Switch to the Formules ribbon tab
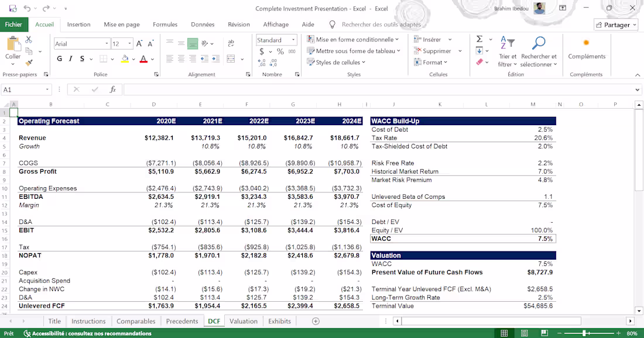The width and height of the screenshot is (644, 338). pyautogui.click(x=165, y=25)
